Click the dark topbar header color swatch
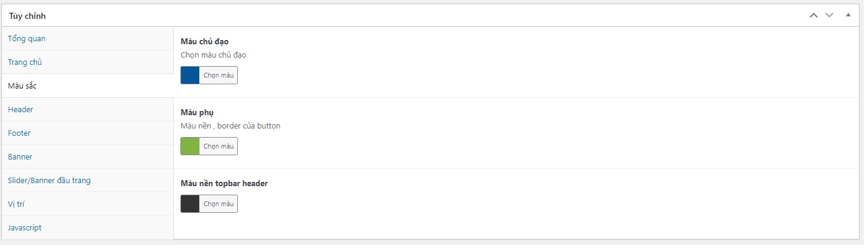 tap(190, 204)
